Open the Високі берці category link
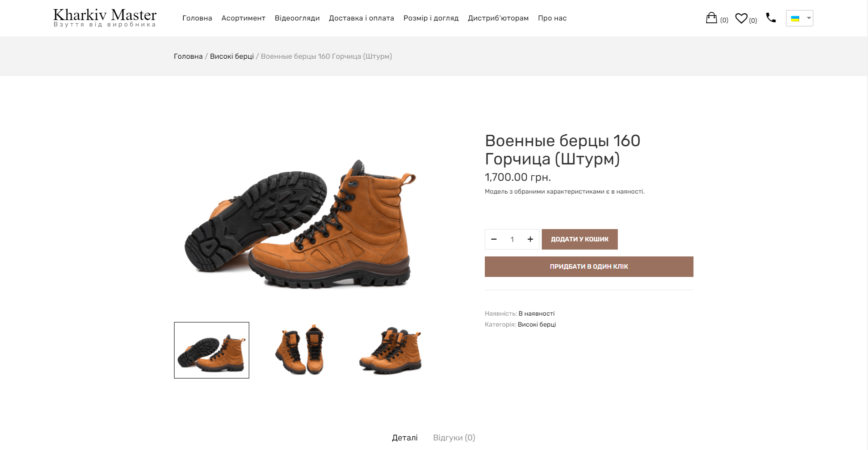868x450 pixels. (537, 324)
